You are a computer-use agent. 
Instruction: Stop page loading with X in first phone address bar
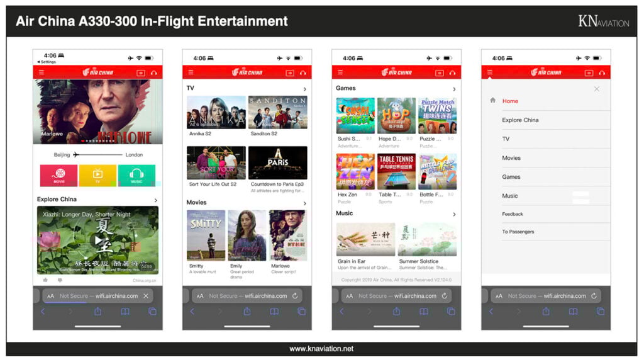click(x=146, y=296)
